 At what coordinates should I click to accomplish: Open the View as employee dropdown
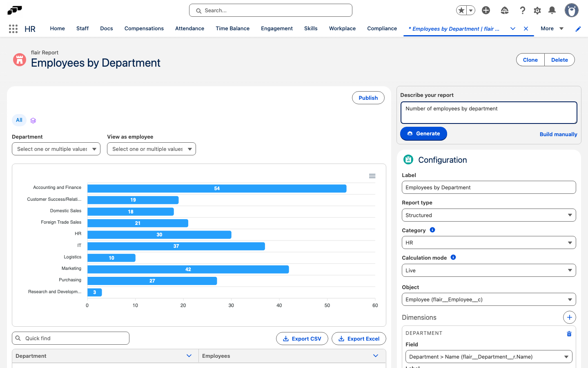151,149
